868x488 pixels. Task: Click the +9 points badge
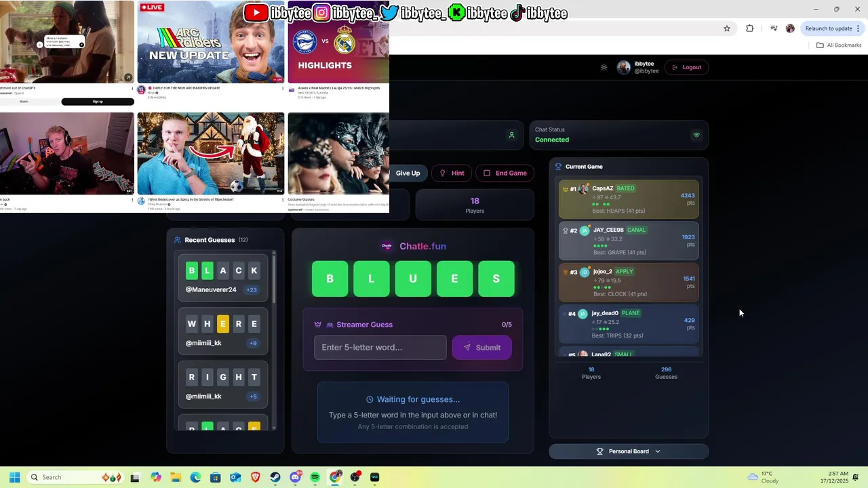[x=253, y=343]
